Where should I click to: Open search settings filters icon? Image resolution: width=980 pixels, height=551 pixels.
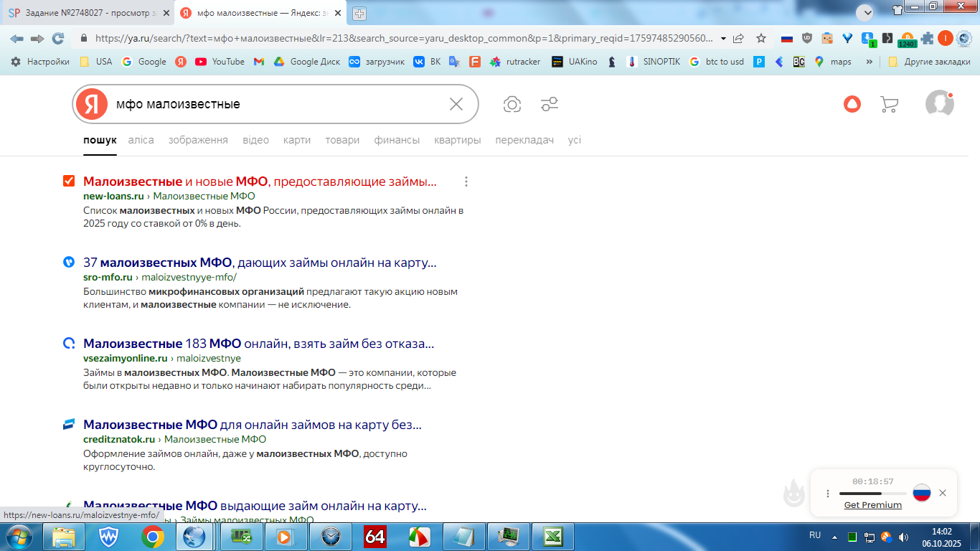point(550,104)
